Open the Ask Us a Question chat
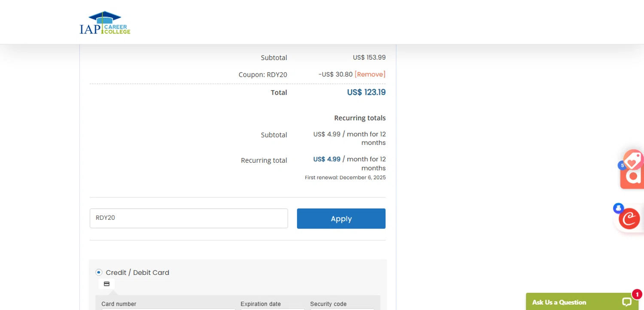 coord(582,302)
